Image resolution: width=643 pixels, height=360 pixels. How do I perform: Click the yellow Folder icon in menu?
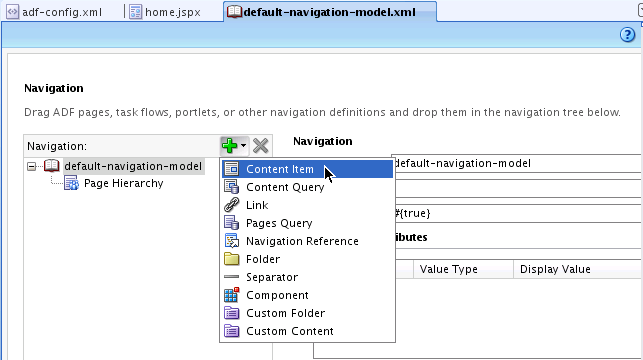(x=231, y=259)
